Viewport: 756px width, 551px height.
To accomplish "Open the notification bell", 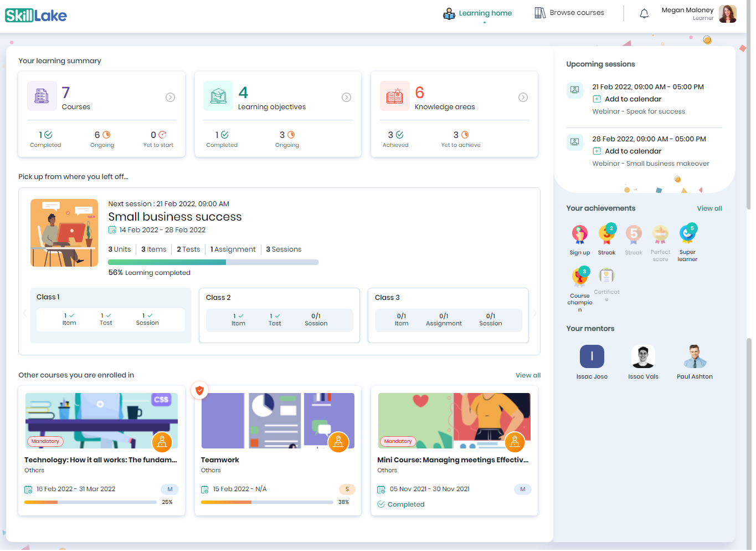I will point(644,13).
